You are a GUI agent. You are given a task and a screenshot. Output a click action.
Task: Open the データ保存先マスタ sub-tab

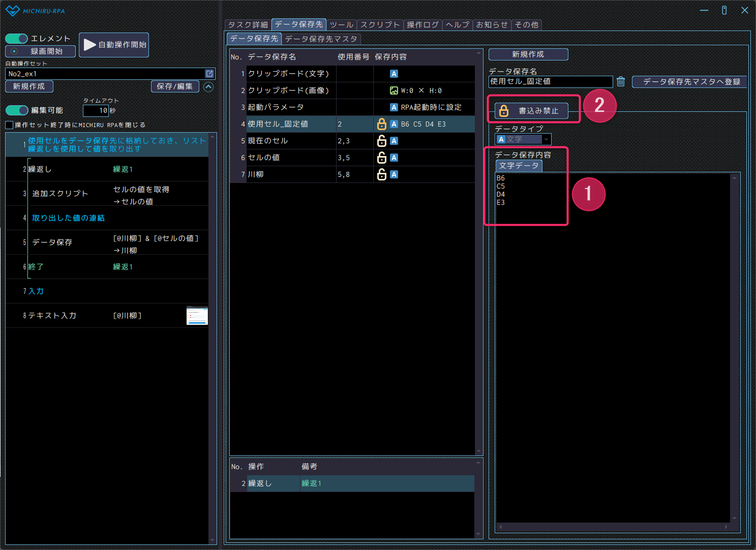[321, 39]
